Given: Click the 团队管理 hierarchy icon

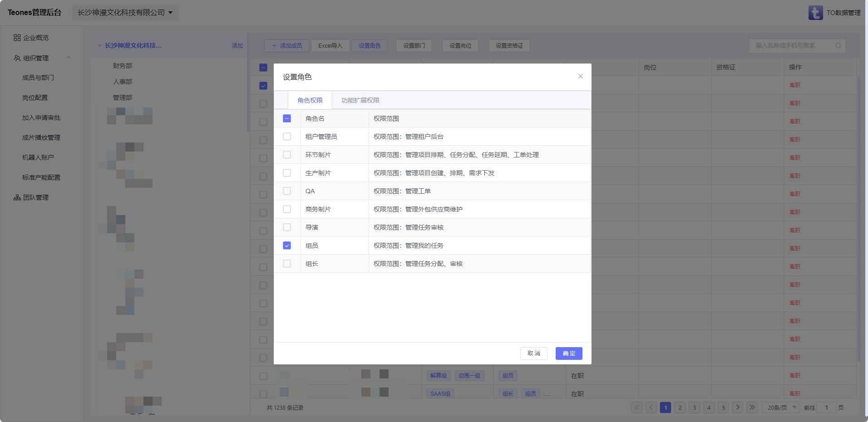Looking at the screenshot, I should [17, 197].
